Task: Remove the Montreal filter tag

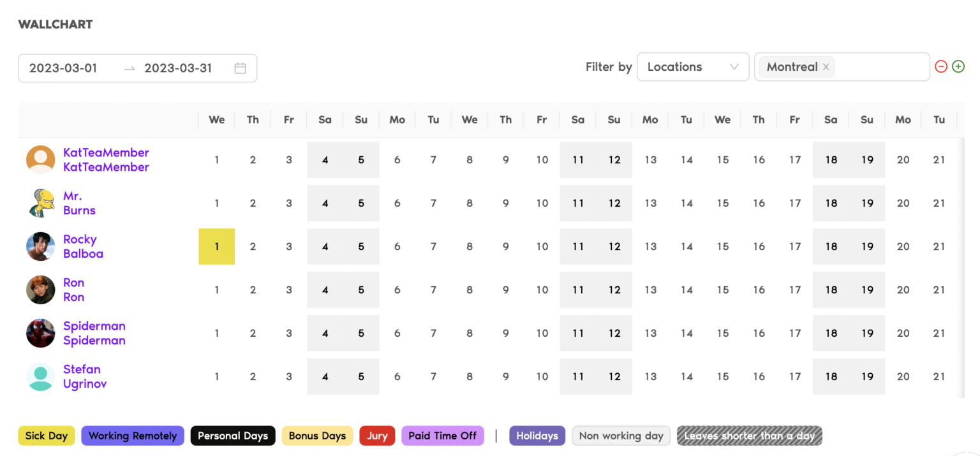Action: (826, 67)
